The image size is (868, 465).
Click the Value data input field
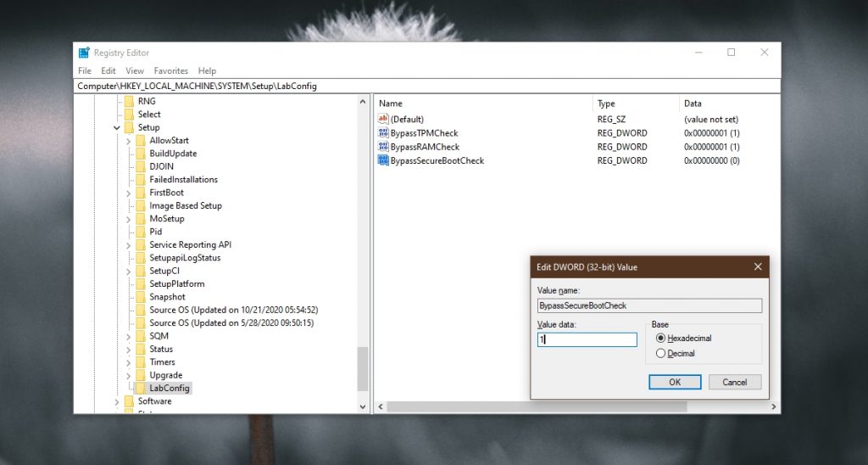(587, 339)
